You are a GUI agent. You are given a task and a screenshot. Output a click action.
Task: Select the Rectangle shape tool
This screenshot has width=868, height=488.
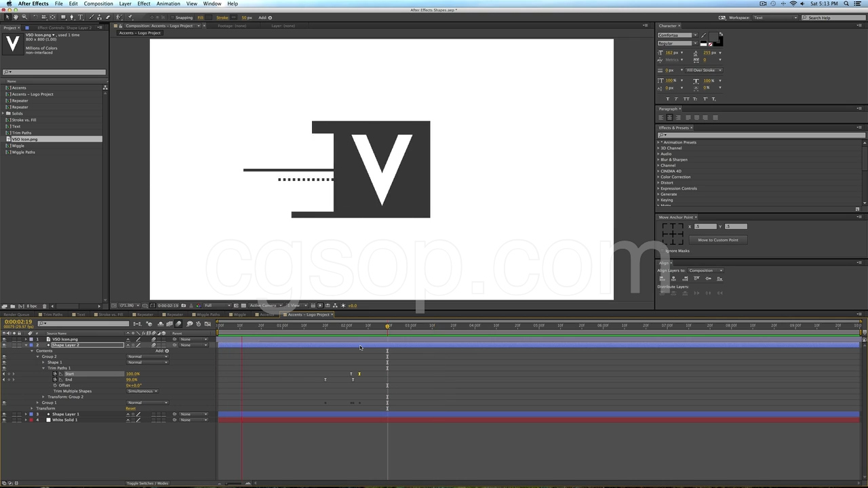63,17
